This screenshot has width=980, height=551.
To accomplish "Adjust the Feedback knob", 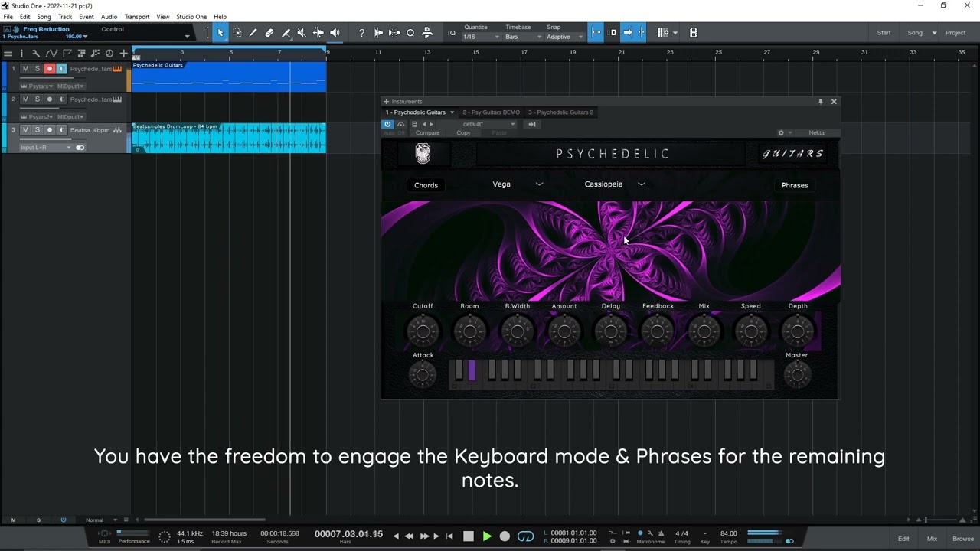I will 658,331.
